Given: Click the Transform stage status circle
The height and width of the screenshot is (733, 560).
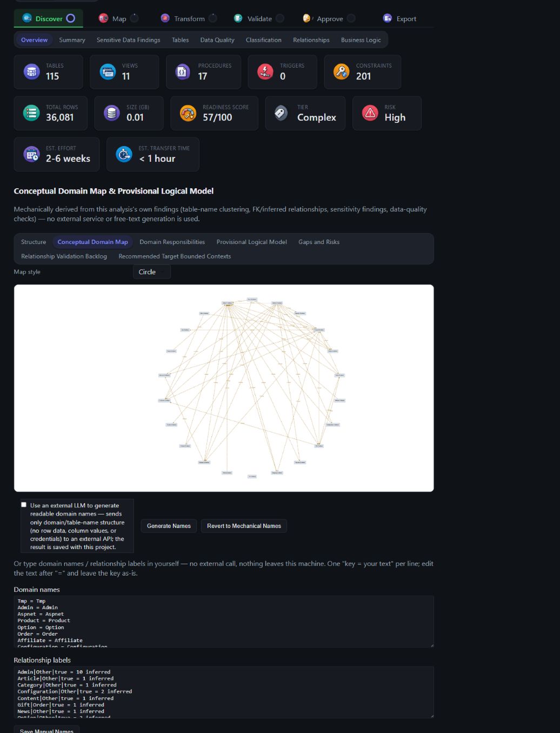Looking at the screenshot, I should pyautogui.click(x=213, y=18).
